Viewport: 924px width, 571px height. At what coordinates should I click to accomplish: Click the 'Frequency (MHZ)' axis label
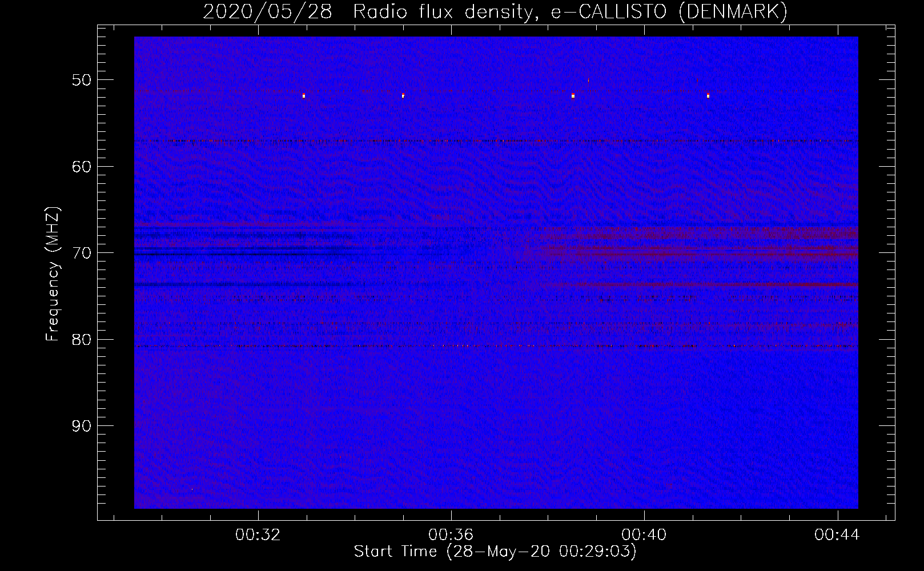(53, 275)
